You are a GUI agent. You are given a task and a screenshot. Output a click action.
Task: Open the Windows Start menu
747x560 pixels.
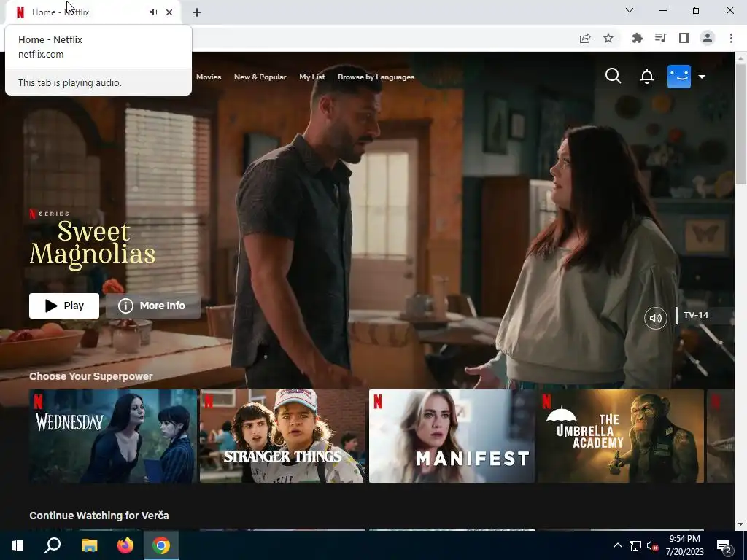click(18, 545)
